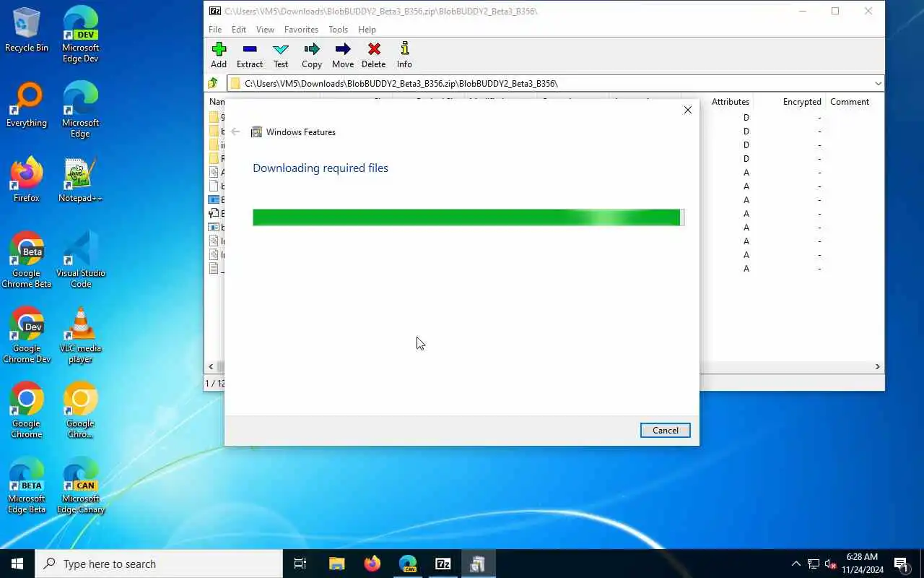The image size is (924, 578).
Task: Open the Help menu in 7-Zip
Action: pyautogui.click(x=367, y=30)
